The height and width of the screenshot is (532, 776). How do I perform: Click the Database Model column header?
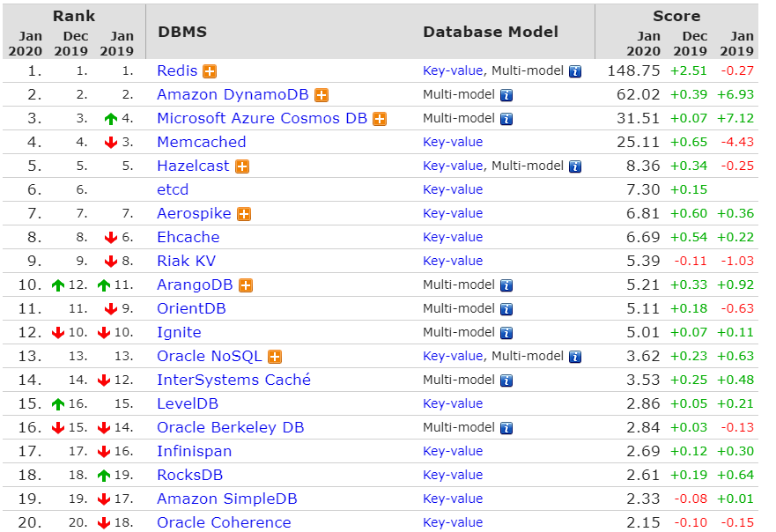coord(491,32)
